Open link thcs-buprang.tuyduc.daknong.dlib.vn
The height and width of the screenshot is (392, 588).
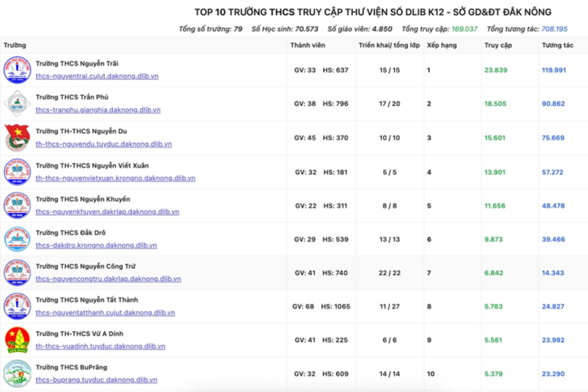(x=96, y=380)
